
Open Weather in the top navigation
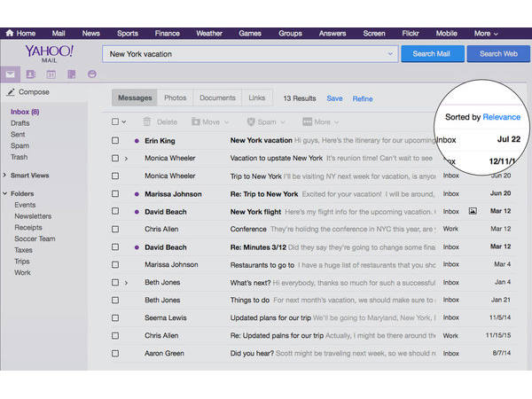click(209, 34)
